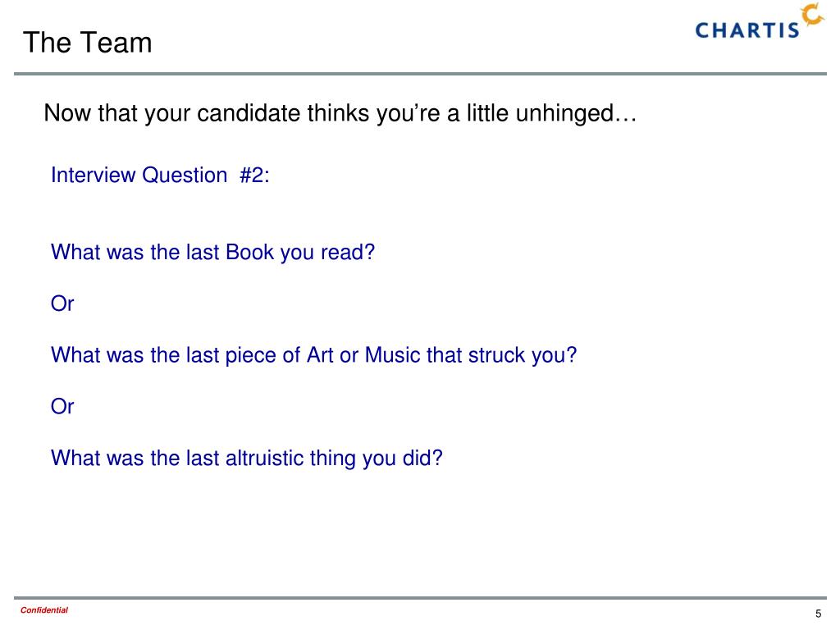Screen dimensions: 840x630
Task: Click the #2 number in the heading
Action: (254, 176)
